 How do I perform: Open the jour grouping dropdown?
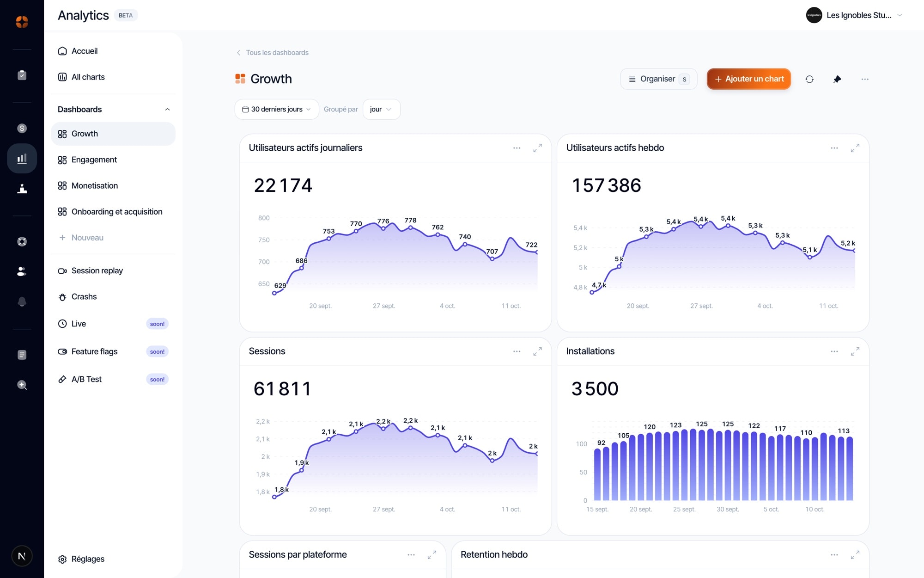[x=381, y=109]
